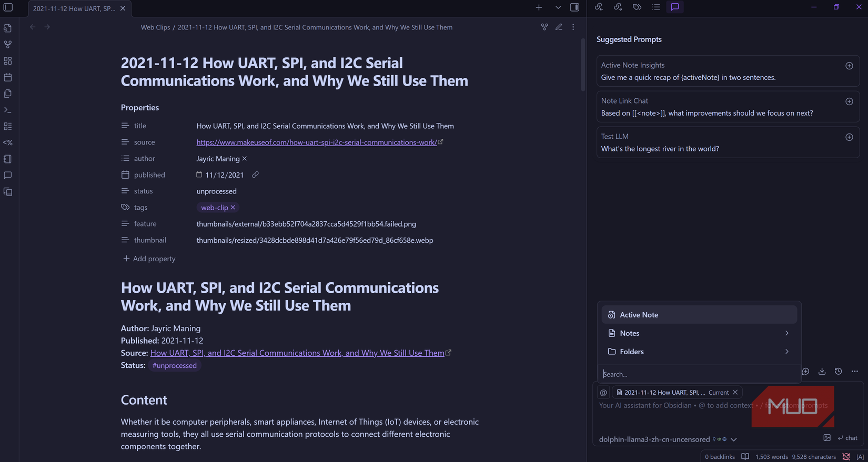The width and height of the screenshot is (868, 462).
Task: Expand Notes submenu in context menu
Action: 699,333
